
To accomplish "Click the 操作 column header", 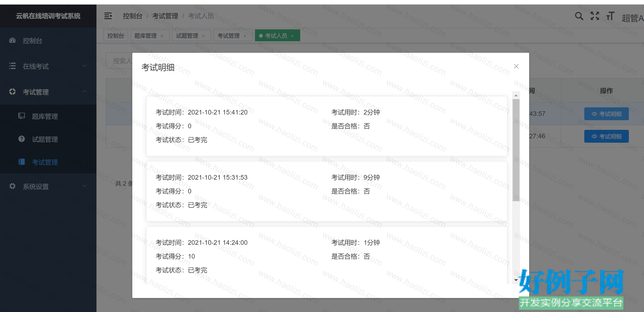I will click(x=606, y=91).
